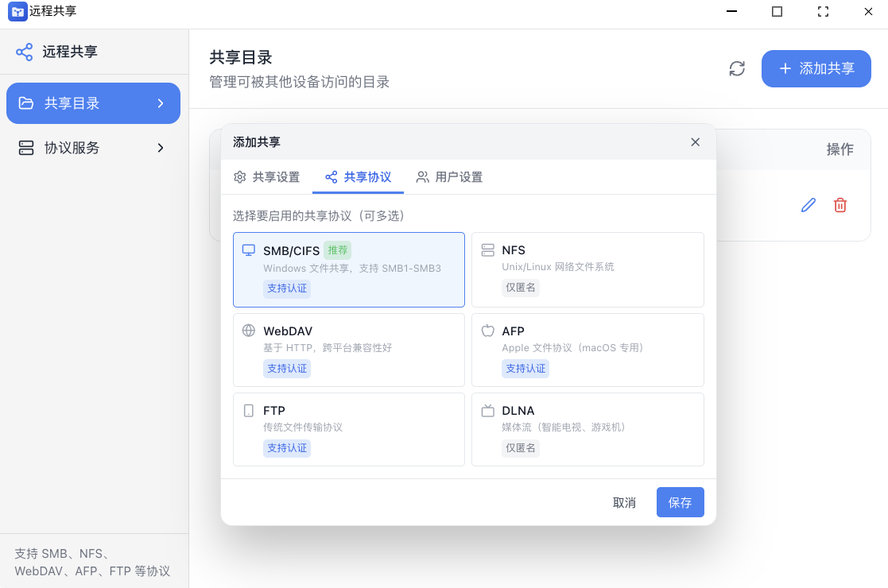The image size is (888, 588).
Task: Click the apple icon on AFP card
Action: tap(487, 331)
